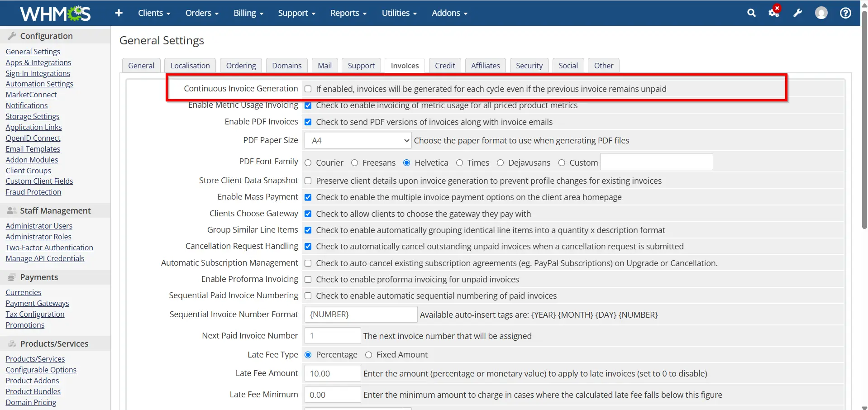This screenshot has height=410, width=868.
Task: Open the PDF Paper Size dropdown
Action: pyautogui.click(x=358, y=141)
